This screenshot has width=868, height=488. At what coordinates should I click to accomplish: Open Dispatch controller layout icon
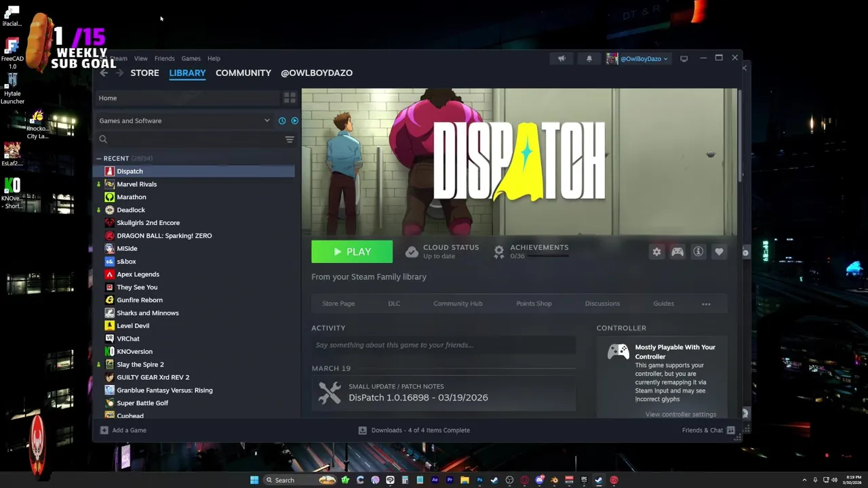pos(677,251)
